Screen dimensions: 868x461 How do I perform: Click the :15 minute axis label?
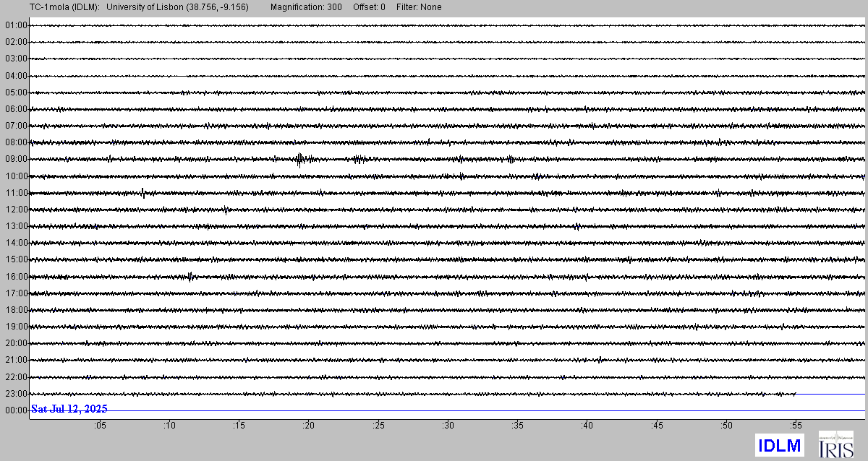[x=238, y=426]
